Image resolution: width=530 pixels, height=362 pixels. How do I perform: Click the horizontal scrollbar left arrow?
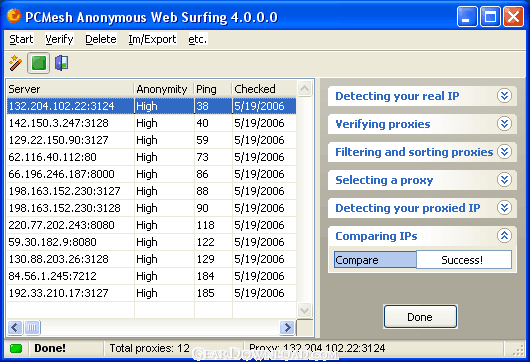(15, 327)
